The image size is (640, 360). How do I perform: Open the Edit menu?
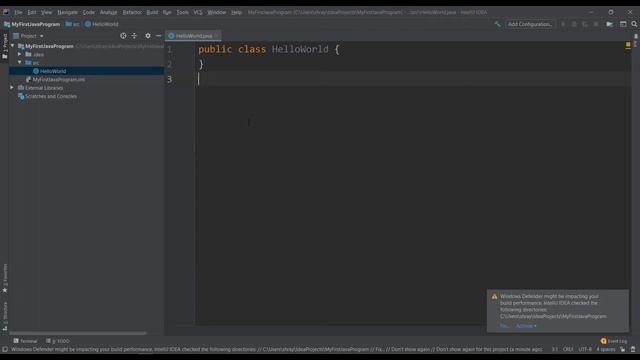point(31,12)
